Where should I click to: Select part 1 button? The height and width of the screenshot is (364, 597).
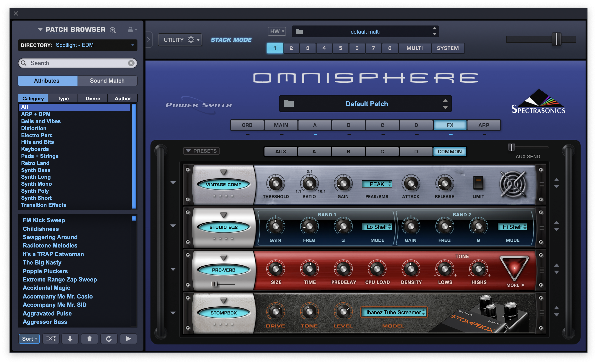coord(275,48)
